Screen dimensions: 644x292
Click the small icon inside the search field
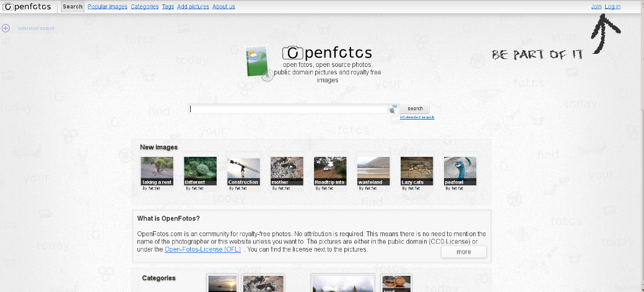pyautogui.click(x=393, y=109)
